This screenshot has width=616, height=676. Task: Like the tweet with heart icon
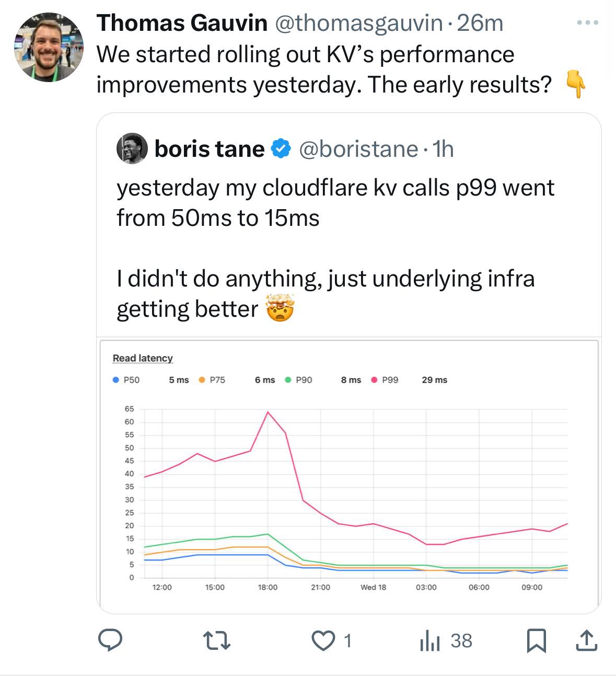tap(323, 640)
